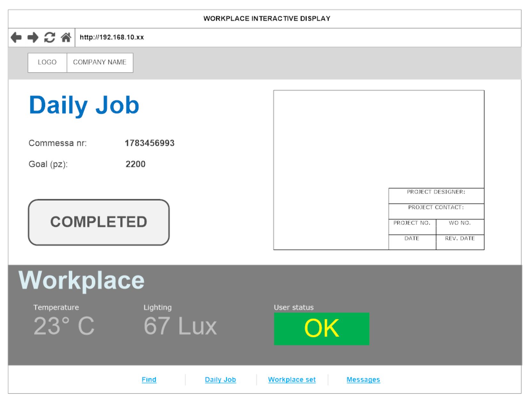Click the PROJECT DESIGNER cell
This screenshot has width=532, height=406.
point(436,195)
